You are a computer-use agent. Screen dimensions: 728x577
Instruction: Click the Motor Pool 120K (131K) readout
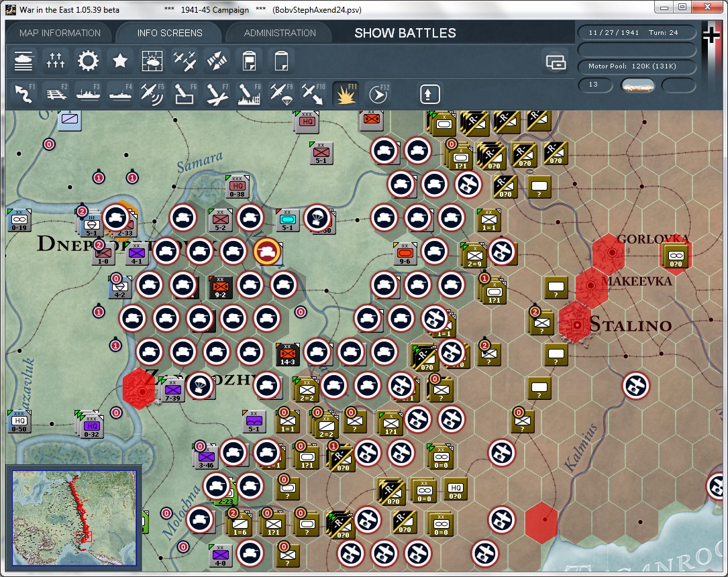tap(637, 66)
